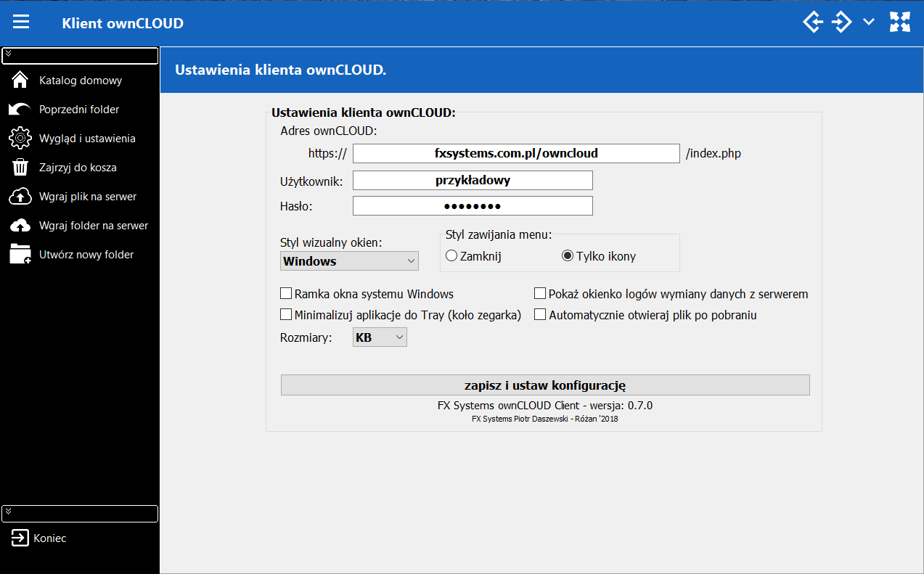924x574 pixels.
Task: Collapse the bottom sidebar chevron bar
Action: tap(80, 514)
